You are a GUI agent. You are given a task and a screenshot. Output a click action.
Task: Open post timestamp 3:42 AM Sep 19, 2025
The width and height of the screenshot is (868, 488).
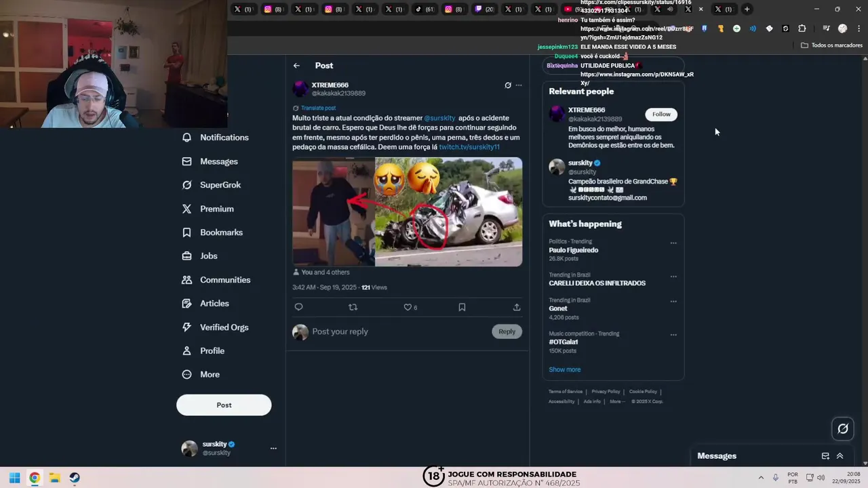click(325, 287)
